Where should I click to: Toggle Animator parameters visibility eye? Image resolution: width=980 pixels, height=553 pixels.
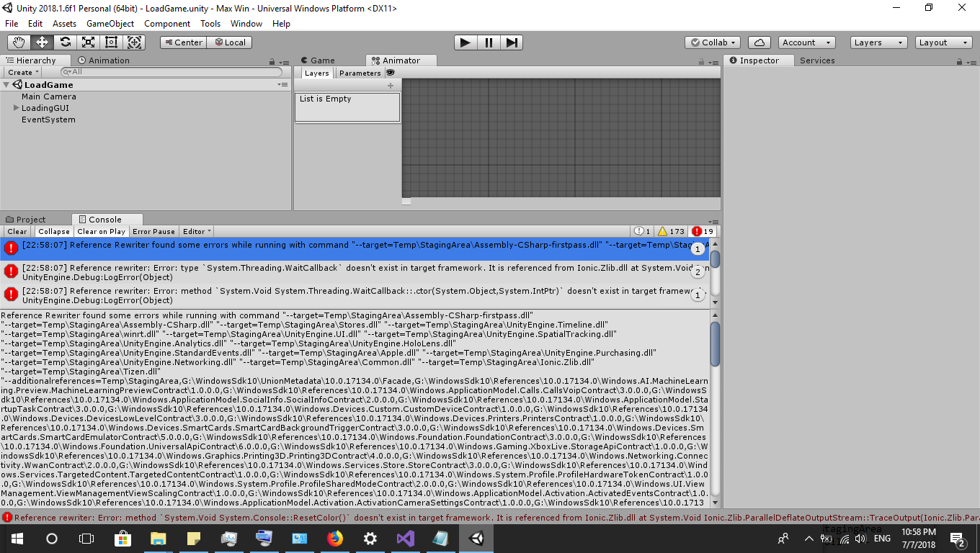click(391, 73)
